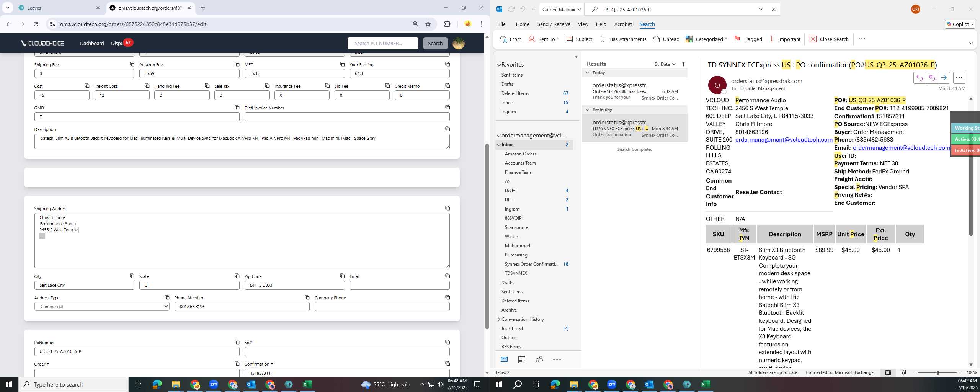The height and width of the screenshot is (392, 980).
Task: Copy the Freight Cost field value
Action: pyautogui.click(x=147, y=86)
